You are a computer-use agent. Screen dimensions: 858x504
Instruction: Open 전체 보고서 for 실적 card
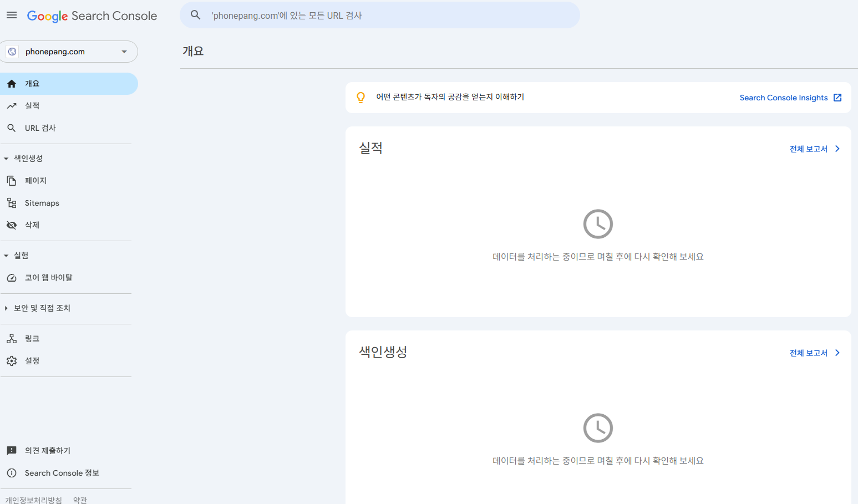click(x=809, y=149)
